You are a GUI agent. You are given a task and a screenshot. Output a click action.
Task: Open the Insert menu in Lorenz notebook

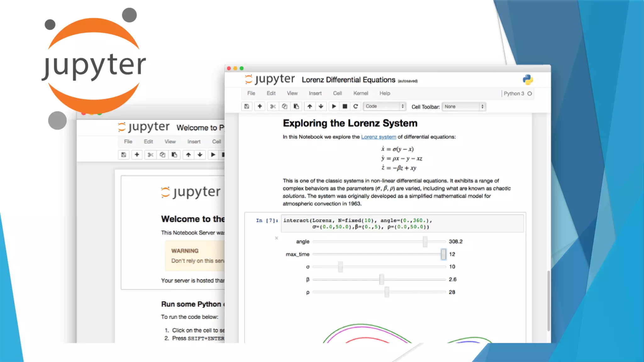[x=315, y=93]
